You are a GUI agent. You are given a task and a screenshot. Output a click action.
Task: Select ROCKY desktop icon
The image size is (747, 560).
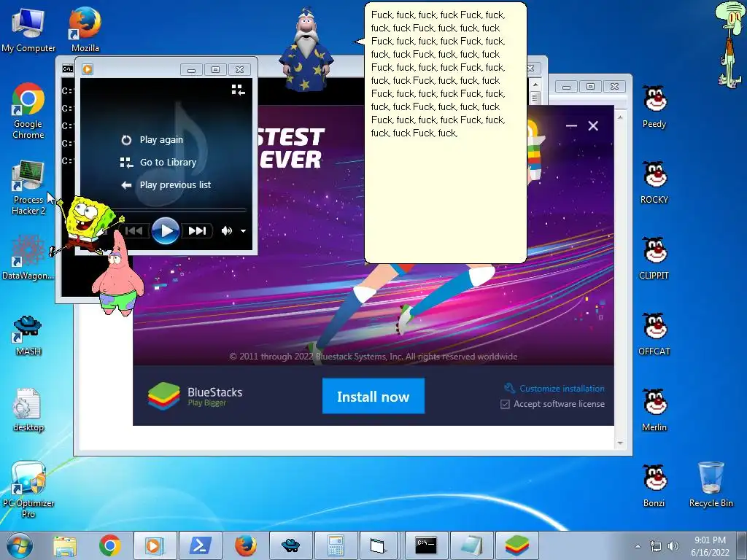654,182
